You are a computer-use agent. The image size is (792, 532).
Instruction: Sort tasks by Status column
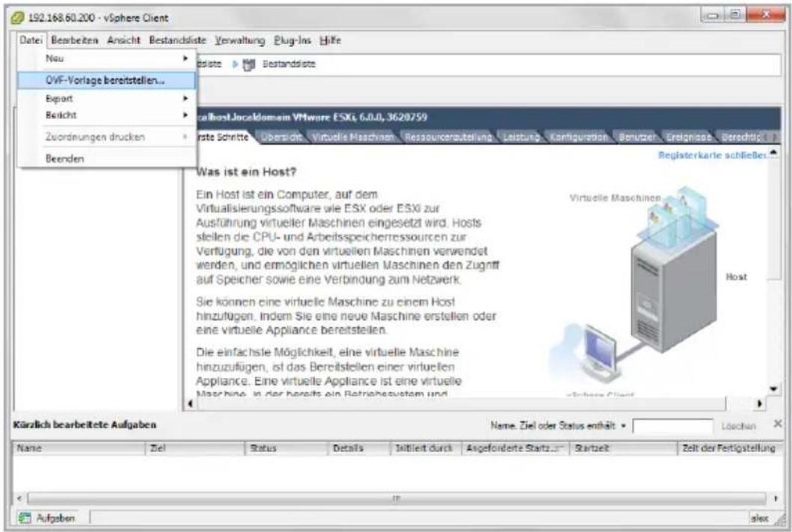[287, 448]
